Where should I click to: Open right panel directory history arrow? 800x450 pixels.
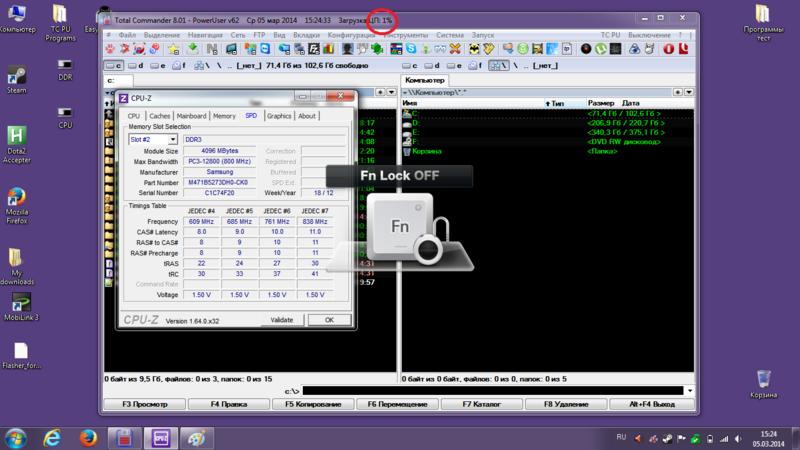689,92
